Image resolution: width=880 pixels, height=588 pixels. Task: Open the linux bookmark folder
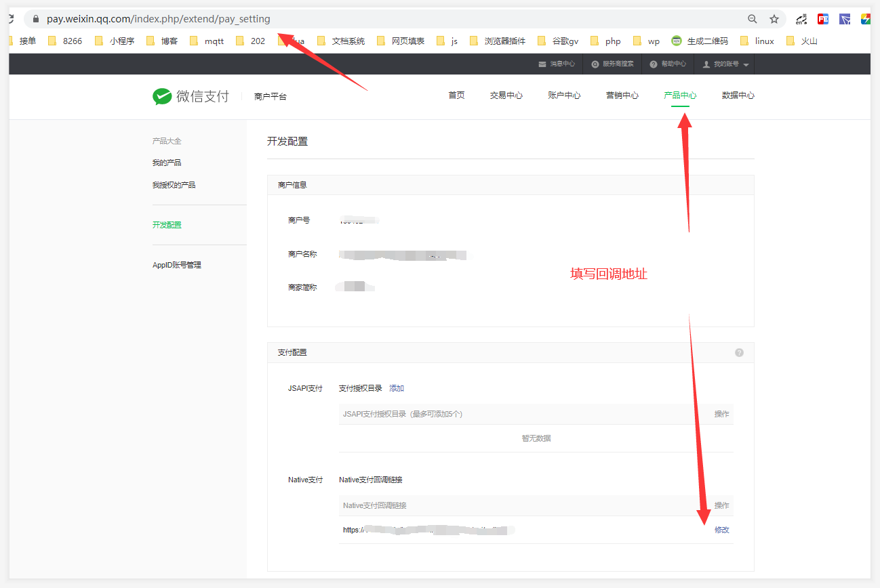point(757,41)
